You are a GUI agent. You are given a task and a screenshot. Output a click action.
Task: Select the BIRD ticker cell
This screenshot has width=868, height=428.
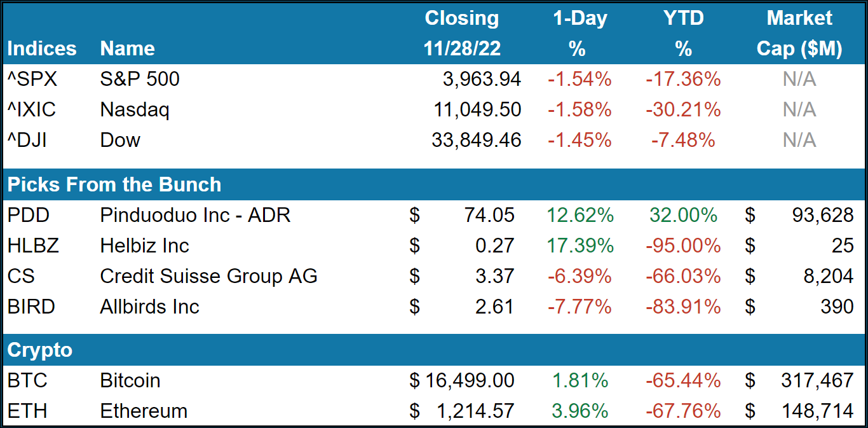tap(31, 307)
